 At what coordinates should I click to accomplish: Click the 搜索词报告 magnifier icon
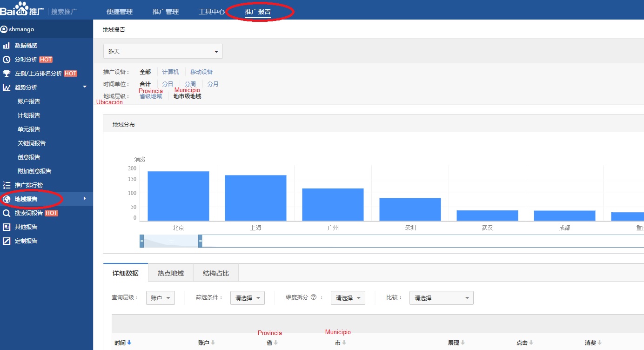7,213
